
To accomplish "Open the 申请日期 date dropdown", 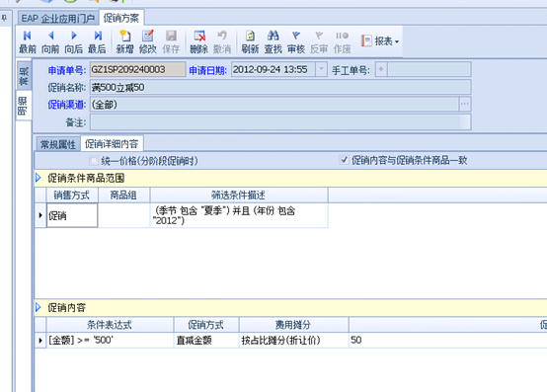I will pos(321,69).
